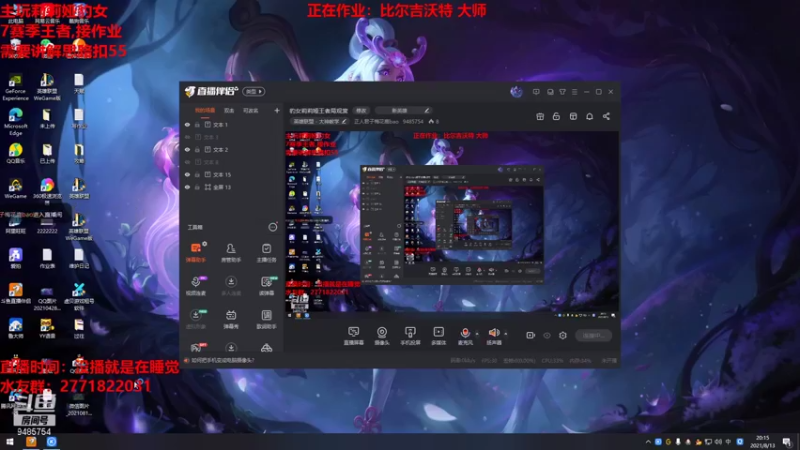This screenshot has width=800, height=450.
Task: Mute the 麦克风 microphone
Action: [x=465, y=336]
